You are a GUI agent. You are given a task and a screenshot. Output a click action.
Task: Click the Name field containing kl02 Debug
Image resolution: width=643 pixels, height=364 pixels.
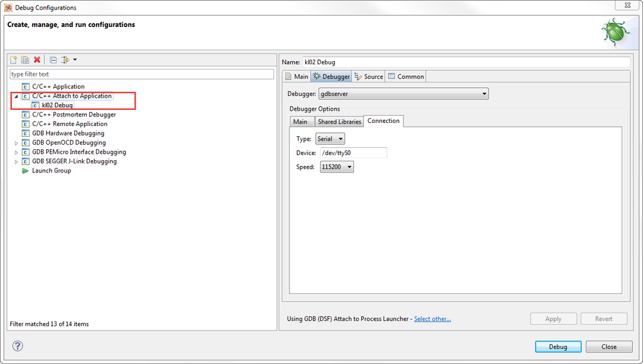(x=466, y=62)
